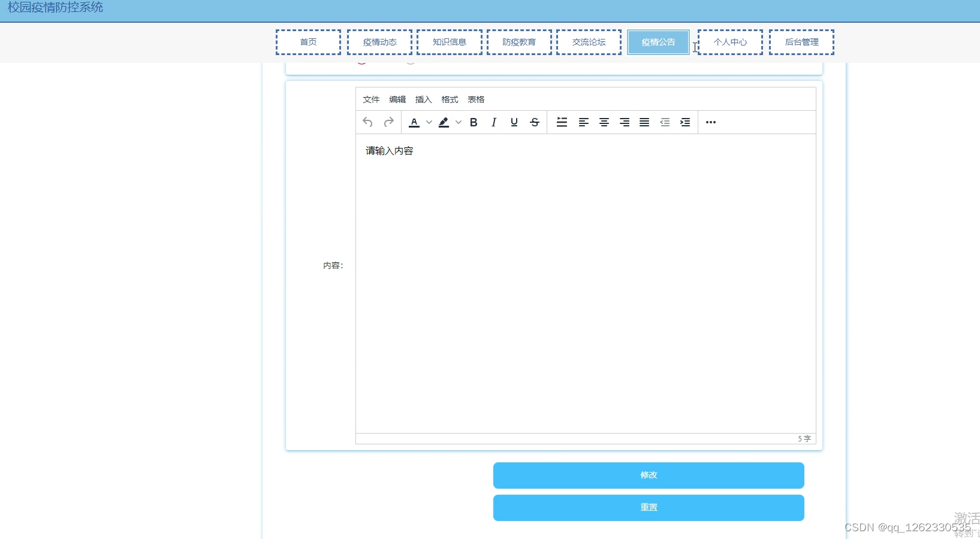
Task: Center align the text
Action: coord(604,122)
